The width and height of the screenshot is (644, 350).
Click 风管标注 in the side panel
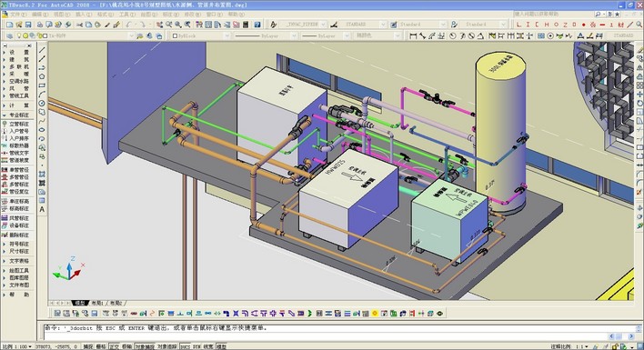[19, 218]
